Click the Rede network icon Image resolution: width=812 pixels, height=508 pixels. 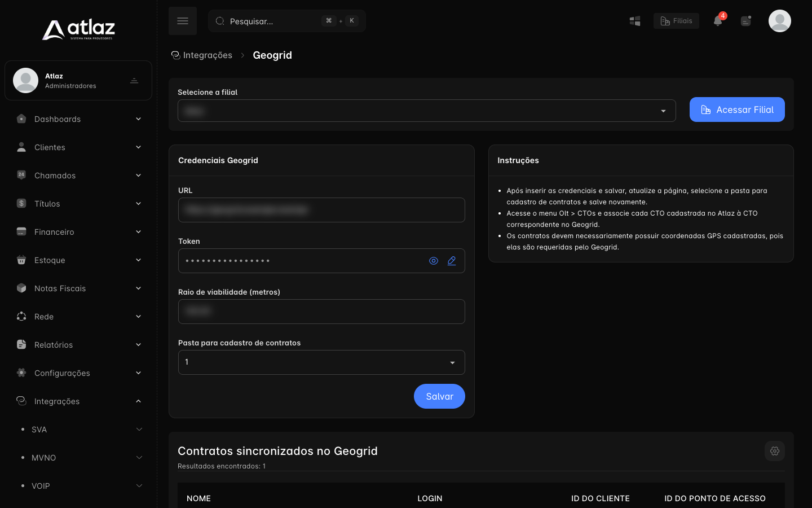(21, 316)
